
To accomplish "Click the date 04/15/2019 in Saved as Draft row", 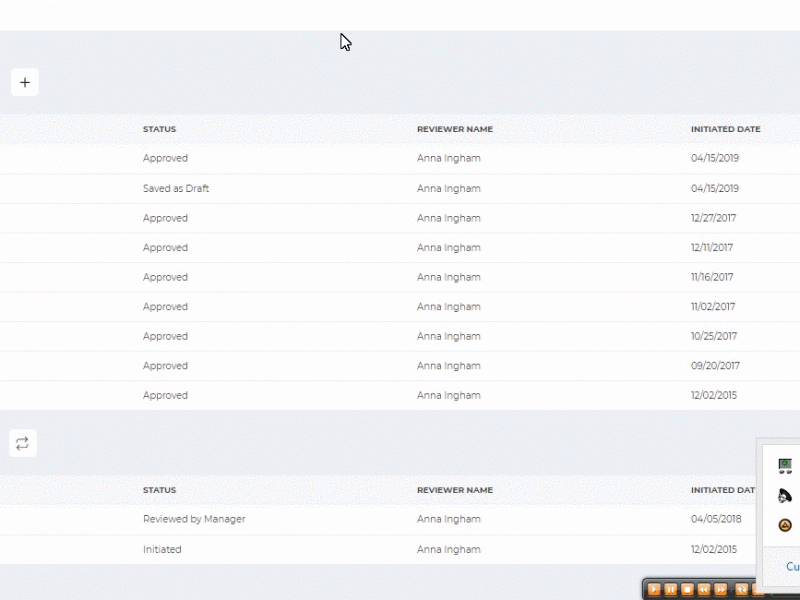I will (715, 189).
